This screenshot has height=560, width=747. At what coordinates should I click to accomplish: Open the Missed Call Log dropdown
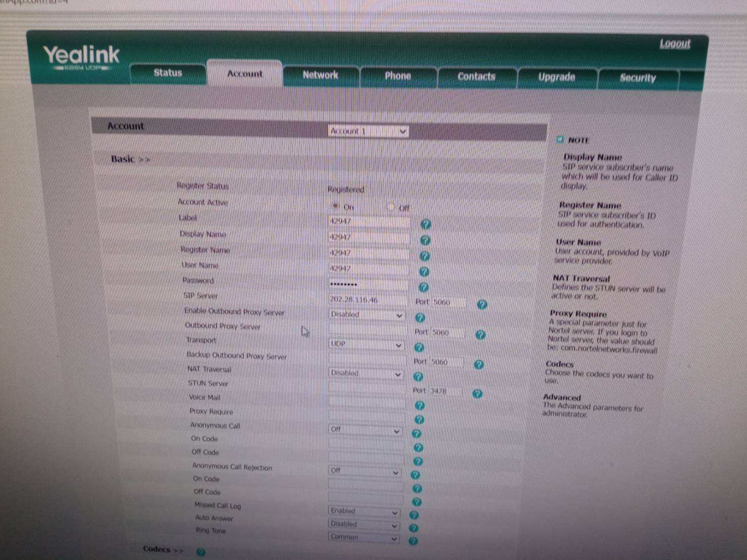tap(364, 511)
